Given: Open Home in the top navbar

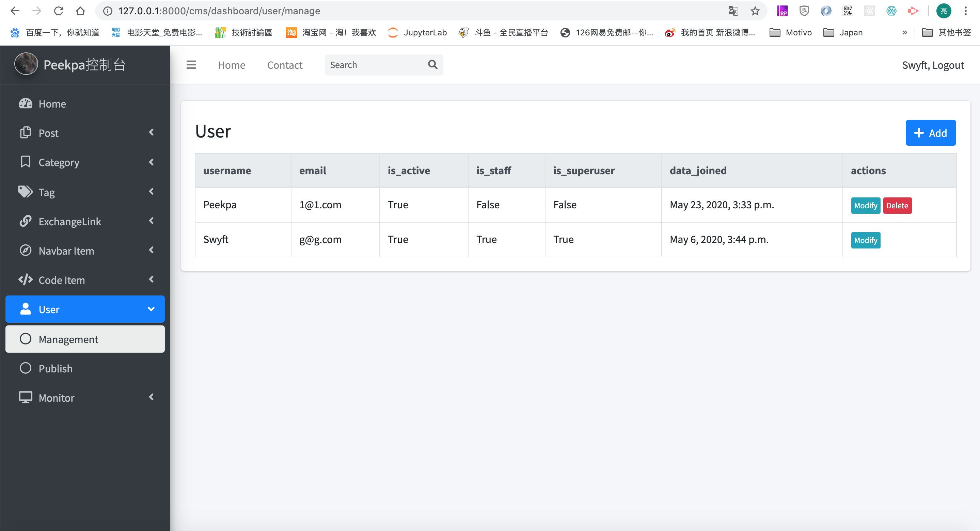Looking at the screenshot, I should 231,65.
